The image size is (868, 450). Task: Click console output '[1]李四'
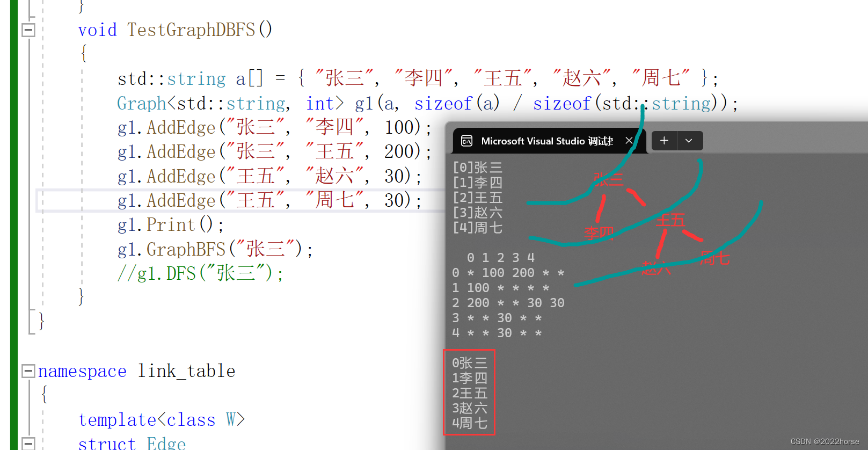[x=478, y=183]
